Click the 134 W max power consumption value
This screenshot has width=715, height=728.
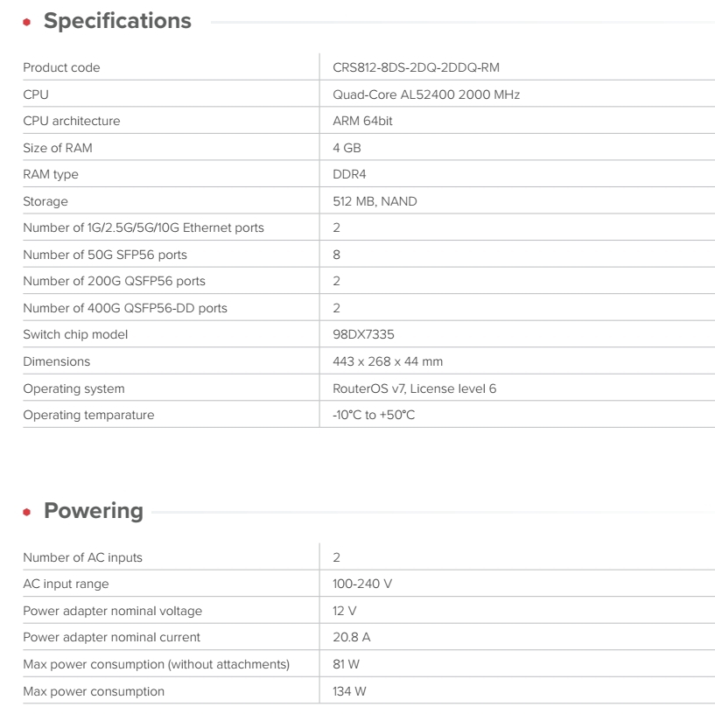pyautogui.click(x=349, y=691)
